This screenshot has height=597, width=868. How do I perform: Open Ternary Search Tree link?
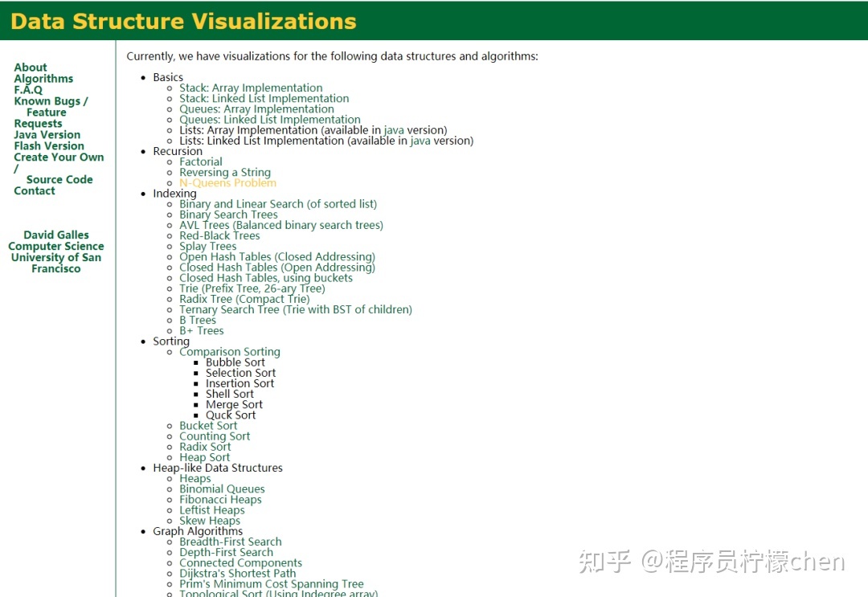296,309
